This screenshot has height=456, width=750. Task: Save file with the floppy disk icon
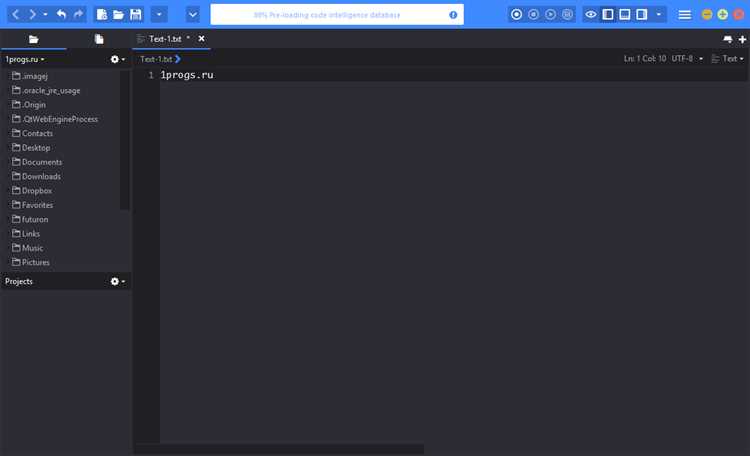[x=136, y=14]
